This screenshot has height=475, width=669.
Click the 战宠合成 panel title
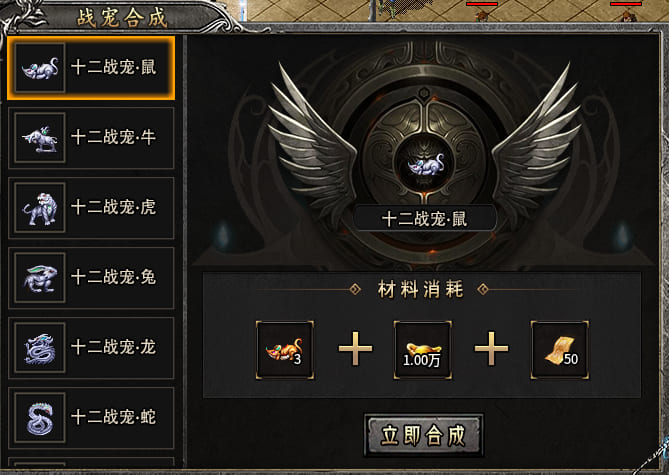pos(122,18)
